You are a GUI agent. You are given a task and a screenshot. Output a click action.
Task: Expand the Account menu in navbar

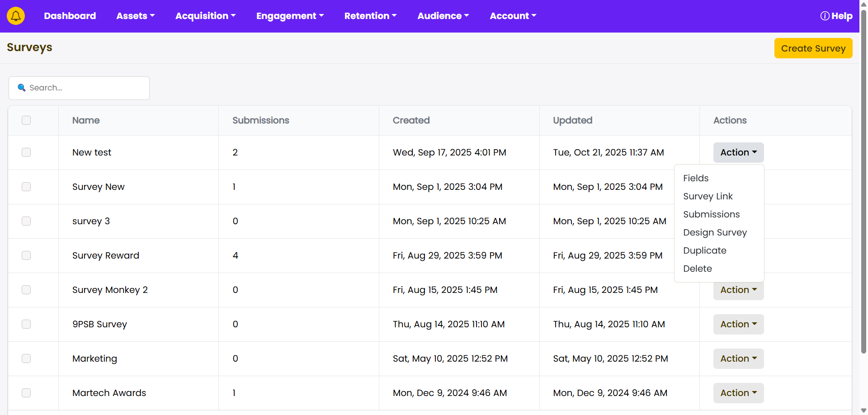pos(513,16)
